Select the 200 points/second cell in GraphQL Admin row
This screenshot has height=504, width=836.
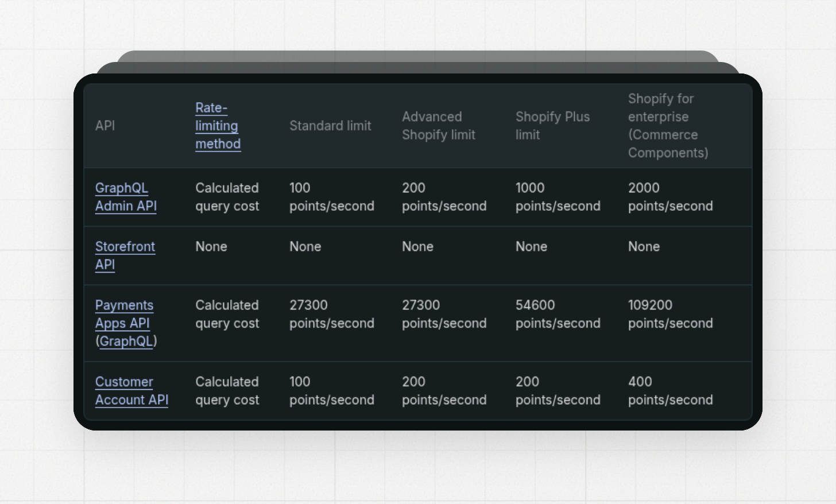[444, 197]
